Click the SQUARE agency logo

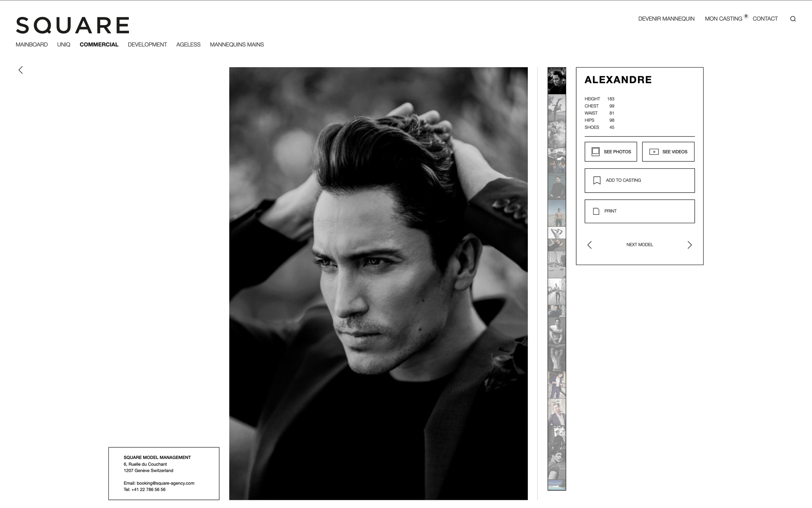[72, 25]
